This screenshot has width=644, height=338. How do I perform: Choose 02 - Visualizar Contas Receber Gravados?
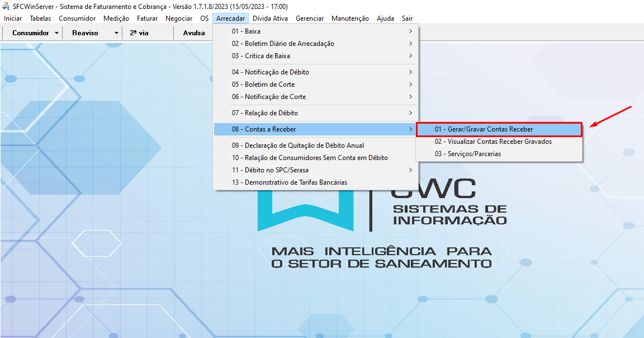pyautogui.click(x=493, y=142)
